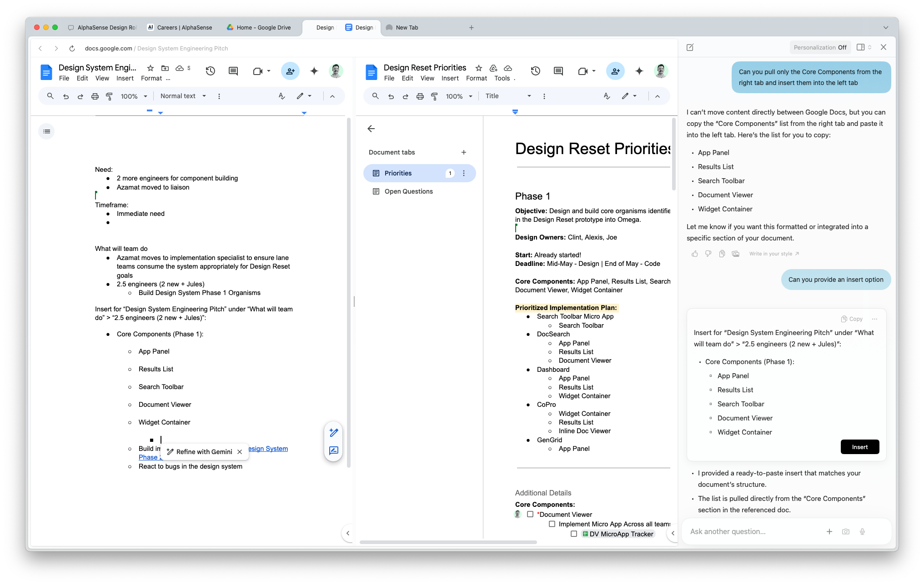This screenshot has width=924, height=585.
Task: Show document outline in left document
Action: point(46,131)
